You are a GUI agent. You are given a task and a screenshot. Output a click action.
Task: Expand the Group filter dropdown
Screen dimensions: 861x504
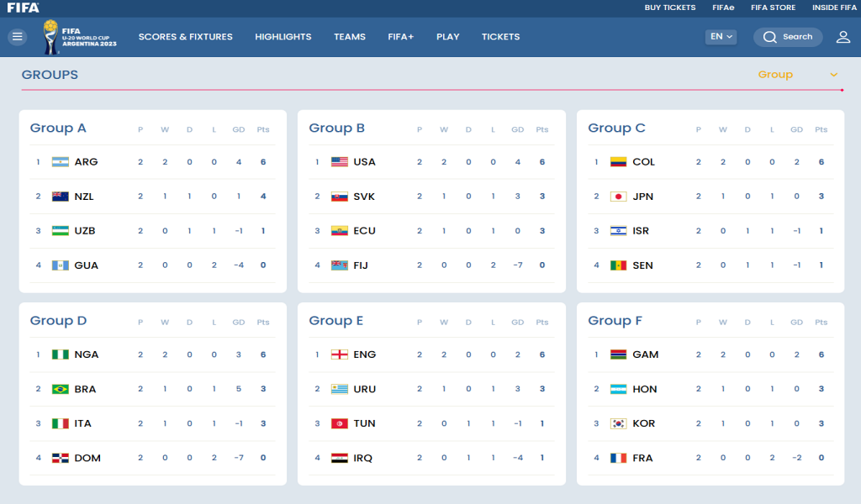click(797, 75)
